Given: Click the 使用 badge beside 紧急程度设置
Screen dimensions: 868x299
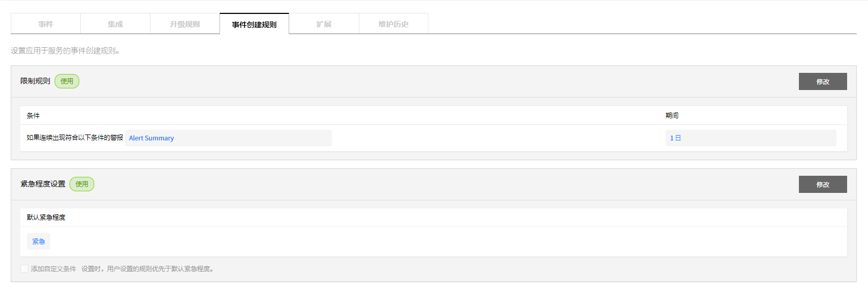Looking at the screenshot, I should click(82, 184).
